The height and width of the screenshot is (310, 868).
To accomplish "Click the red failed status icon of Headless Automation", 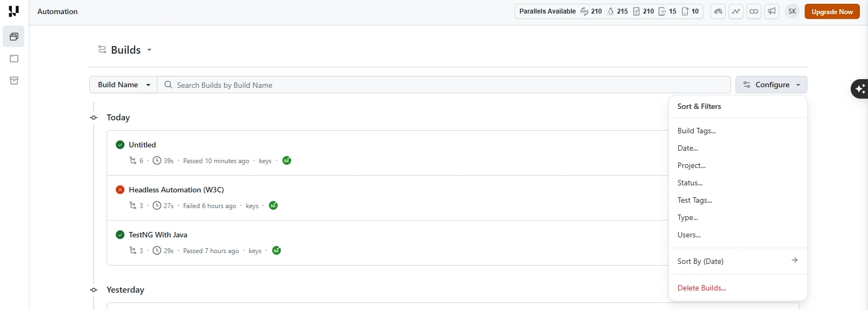I will (x=120, y=190).
